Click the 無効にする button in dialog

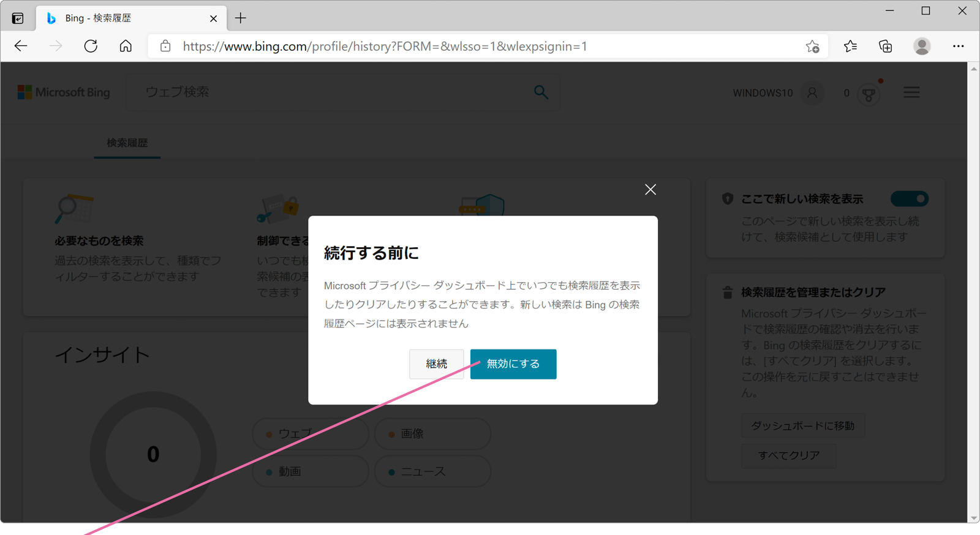click(x=513, y=364)
